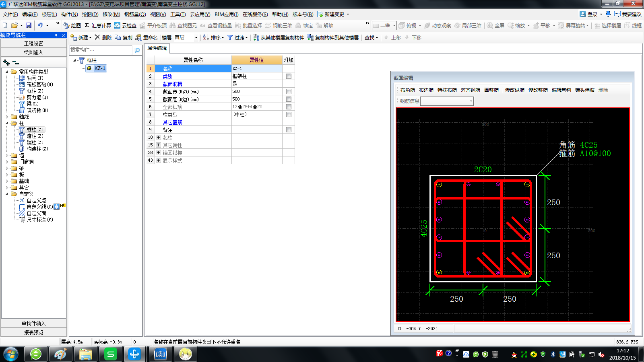Expand 芯柱 property group
Image resolution: width=644 pixels, height=362 pixels.
click(x=158, y=137)
